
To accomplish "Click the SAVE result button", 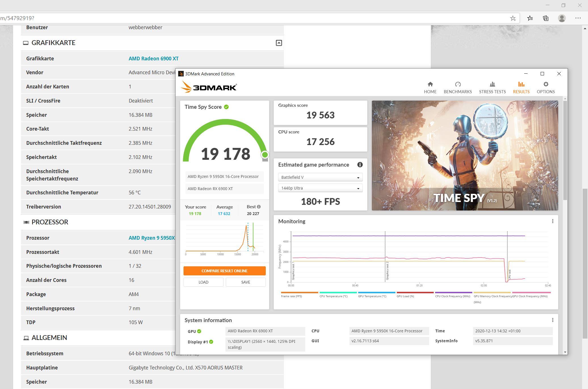I will coord(245,282).
